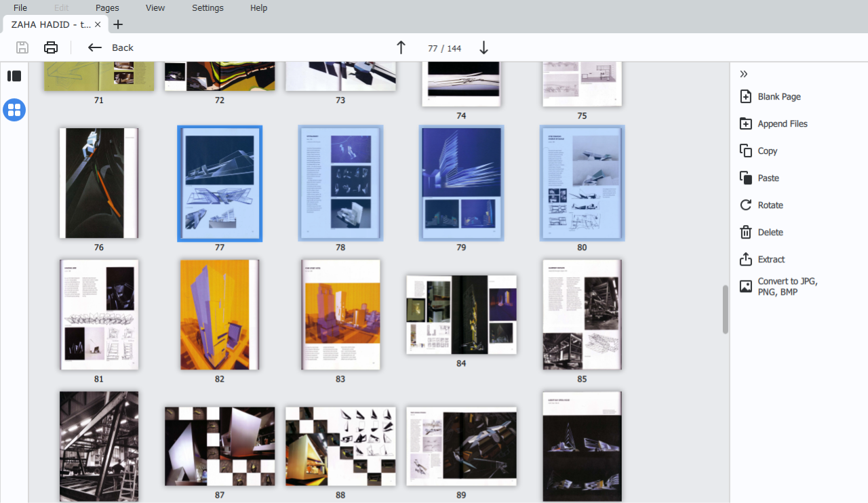This screenshot has height=503, width=868.
Task: Select the page thumbnails grid view icon
Action: pyautogui.click(x=14, y=110)
